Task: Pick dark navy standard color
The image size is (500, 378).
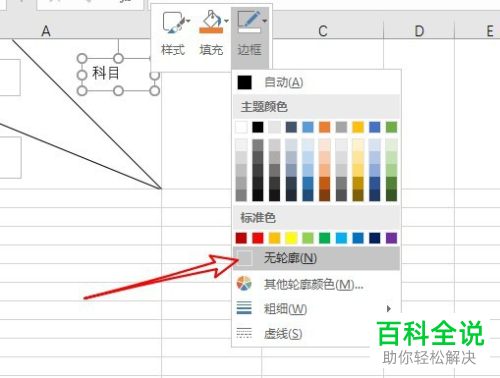Action: (375, 238)
